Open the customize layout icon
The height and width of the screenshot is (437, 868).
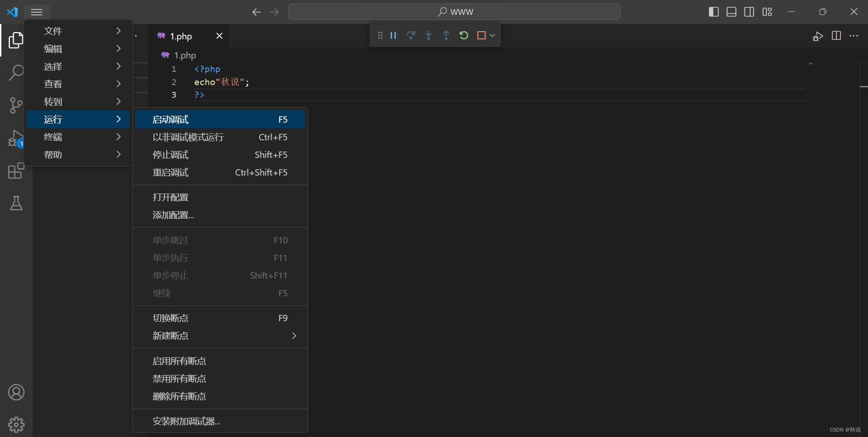pyautogui.click(x=767, y=12)
